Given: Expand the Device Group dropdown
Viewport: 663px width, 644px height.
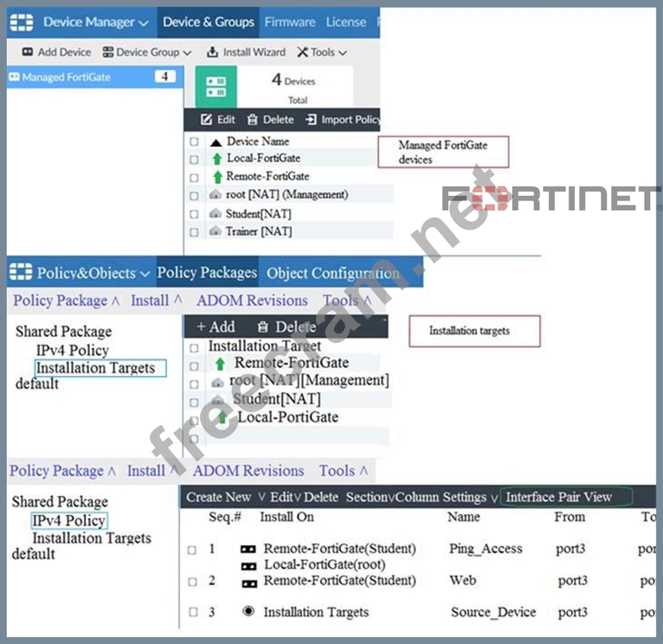Looking at the screenshot, I should 147,52.
